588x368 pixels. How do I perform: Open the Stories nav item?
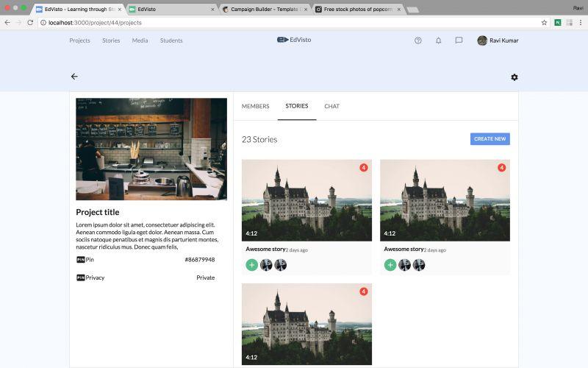click(111, 40)
